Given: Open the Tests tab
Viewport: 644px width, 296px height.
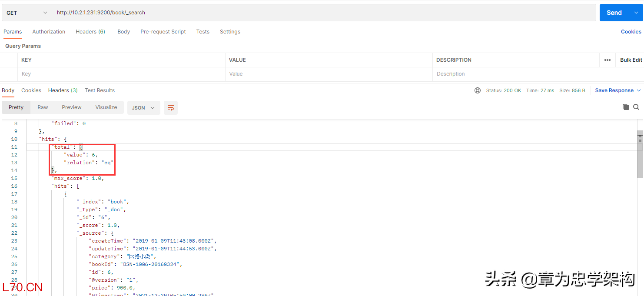Looking at the screenshot, I should pos(203,32).
